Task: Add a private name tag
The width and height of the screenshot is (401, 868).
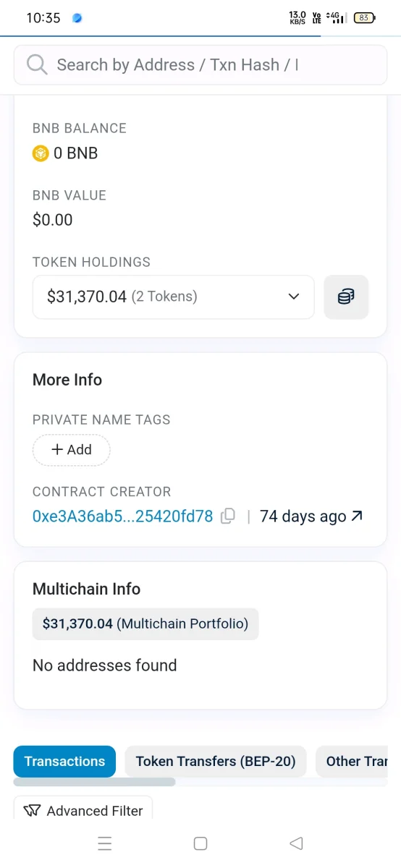Action: pos(71,449)
